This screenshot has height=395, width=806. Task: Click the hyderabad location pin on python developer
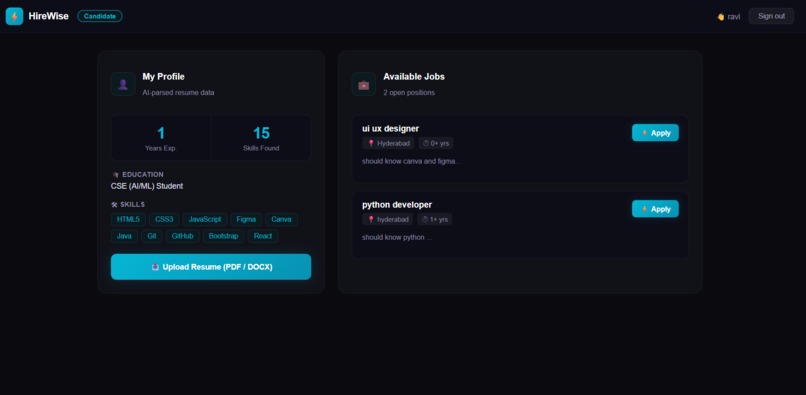pos(371,220)
